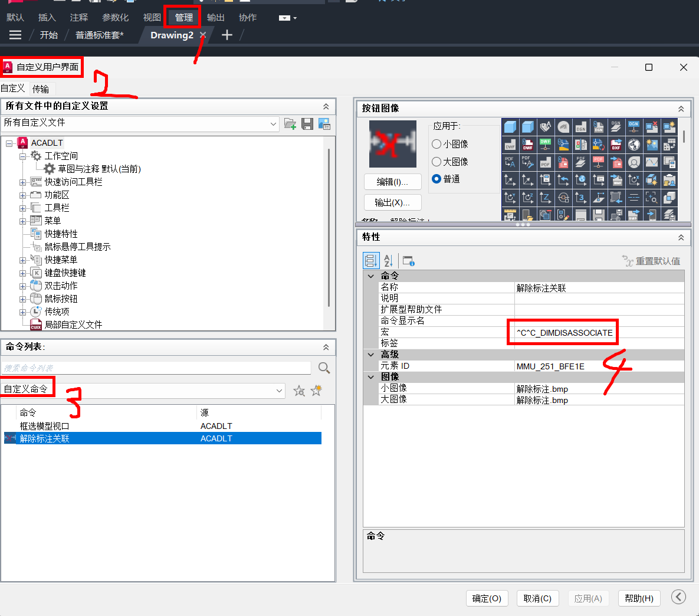Pick the red DXF export arrow image
The height and width of the screenshot is (616, 699).
coord(616,145)
